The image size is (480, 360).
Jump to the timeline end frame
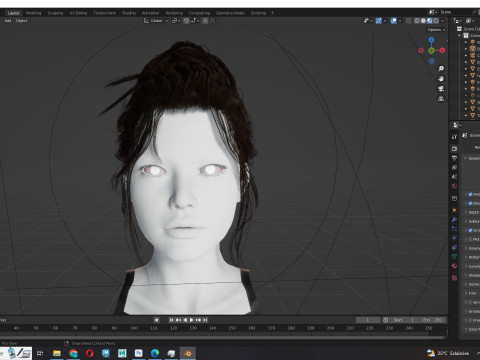pyautogui.click(x=205, y=320)
